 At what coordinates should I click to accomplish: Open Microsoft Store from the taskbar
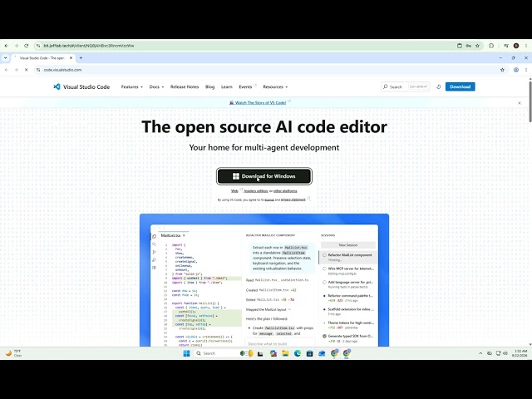[309, 353]
